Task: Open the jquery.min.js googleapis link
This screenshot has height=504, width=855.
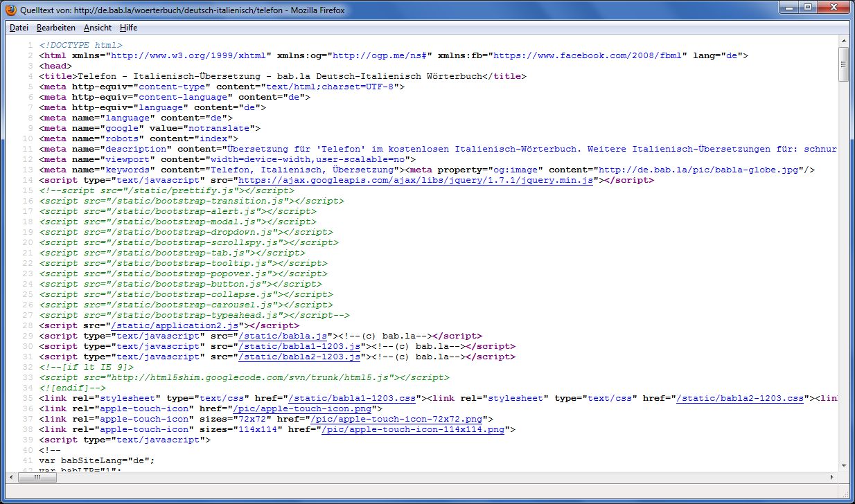Action: tap(416, 180)
